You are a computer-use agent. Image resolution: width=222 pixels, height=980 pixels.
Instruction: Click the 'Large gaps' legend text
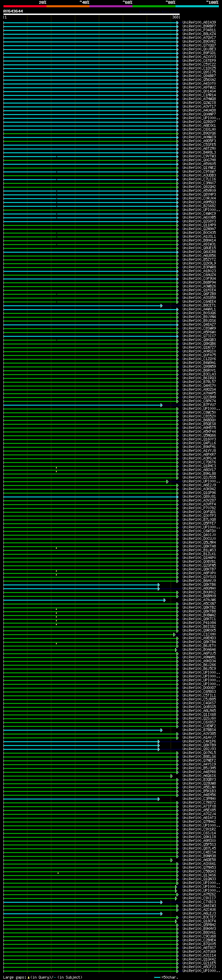(x=15, y=977)
